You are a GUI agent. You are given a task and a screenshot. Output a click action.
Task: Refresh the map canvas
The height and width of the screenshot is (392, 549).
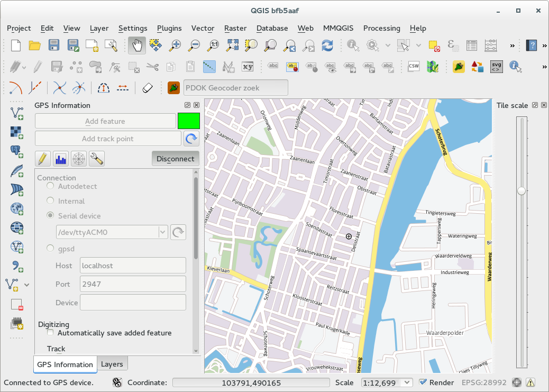tap(327, 45)
